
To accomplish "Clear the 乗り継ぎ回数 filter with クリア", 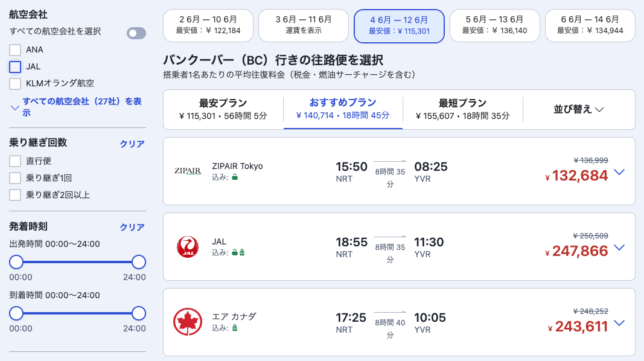I will tap(132, 144).
